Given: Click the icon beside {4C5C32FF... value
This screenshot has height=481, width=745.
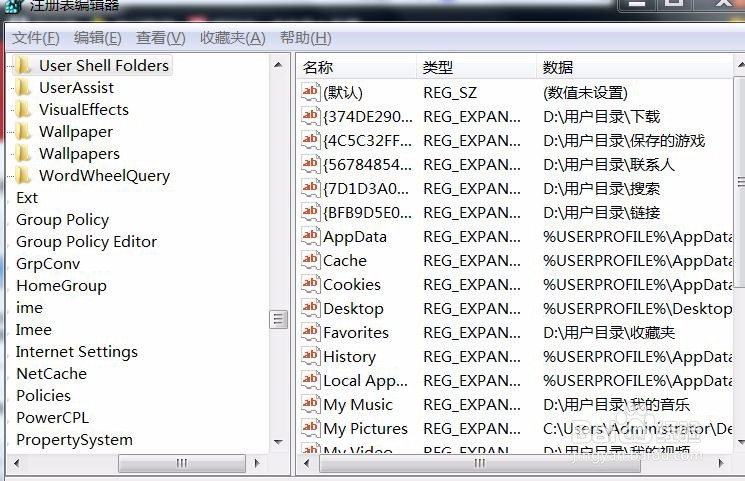Looking at the screenshot, I should (311, 140).
